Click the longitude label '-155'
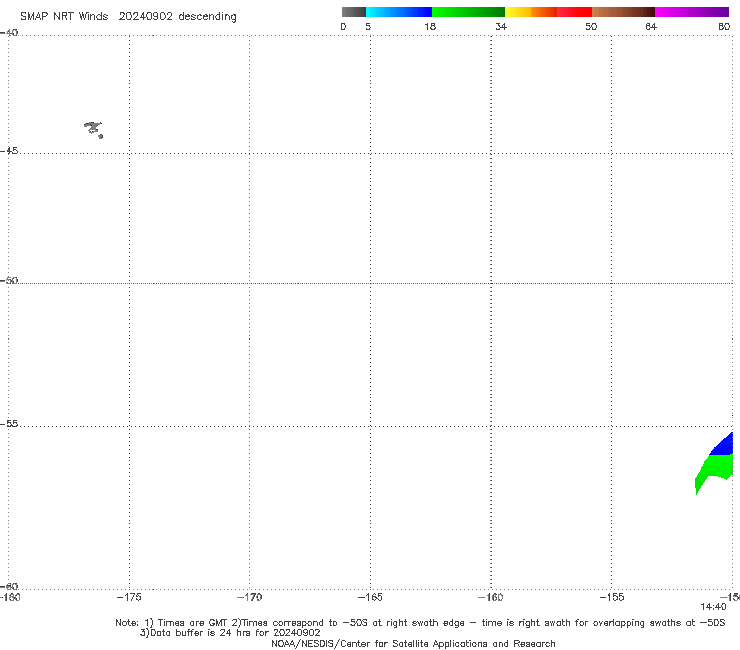 click(x=612, y=597)
